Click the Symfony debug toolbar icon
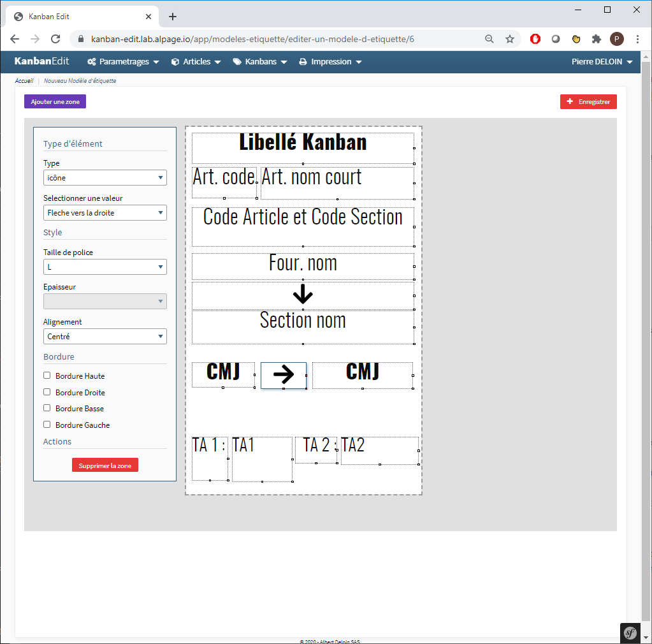The image size is (652, 644). (630, 633)
